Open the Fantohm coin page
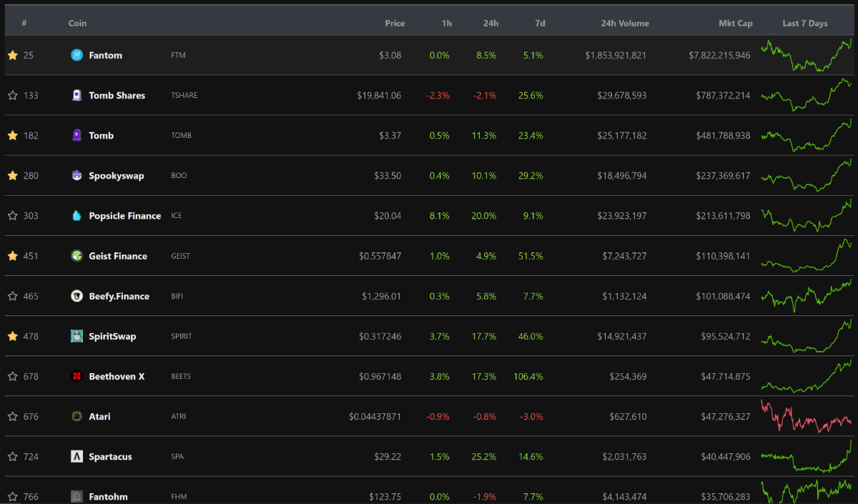 point(109,496)
